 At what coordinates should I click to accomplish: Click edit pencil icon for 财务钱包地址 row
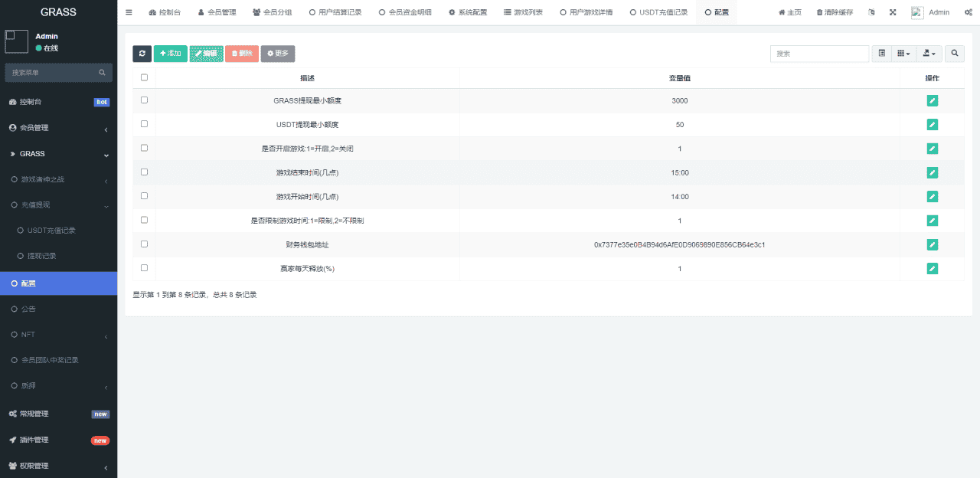[x=932, y=244]
